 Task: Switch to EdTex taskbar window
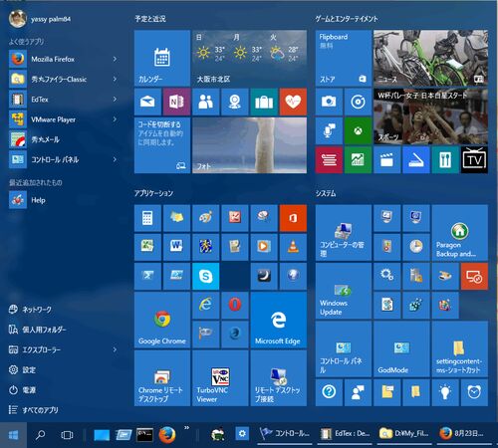pos(346,433)
